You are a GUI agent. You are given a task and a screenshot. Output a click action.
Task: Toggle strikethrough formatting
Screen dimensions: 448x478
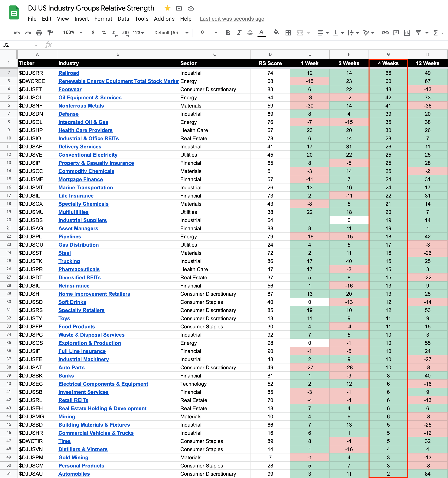pos(250,33)
